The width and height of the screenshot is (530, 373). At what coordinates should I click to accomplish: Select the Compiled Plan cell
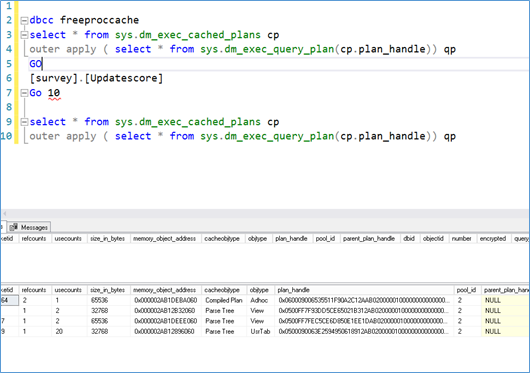pos(224,300)
